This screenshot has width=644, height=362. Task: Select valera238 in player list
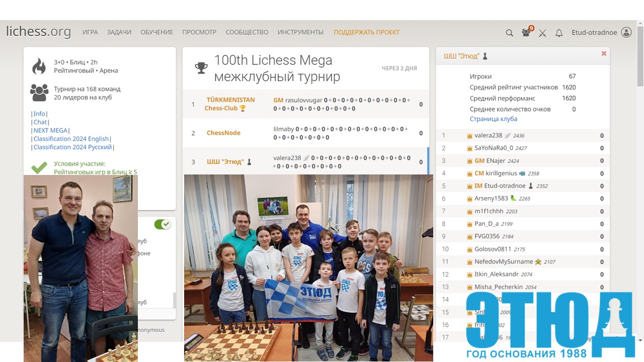[x=523, y=135]
